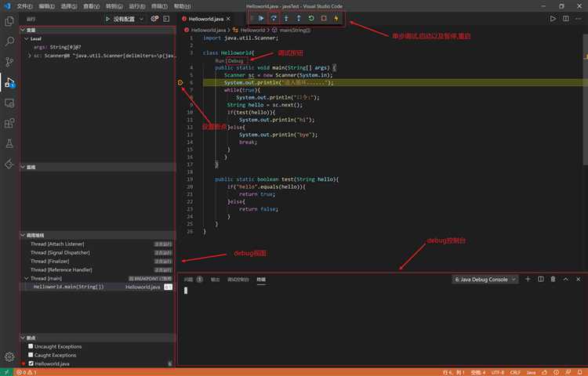Click Continue in the debug toolbar
This screenshot has height=376, width=588.
pos(261,18)
